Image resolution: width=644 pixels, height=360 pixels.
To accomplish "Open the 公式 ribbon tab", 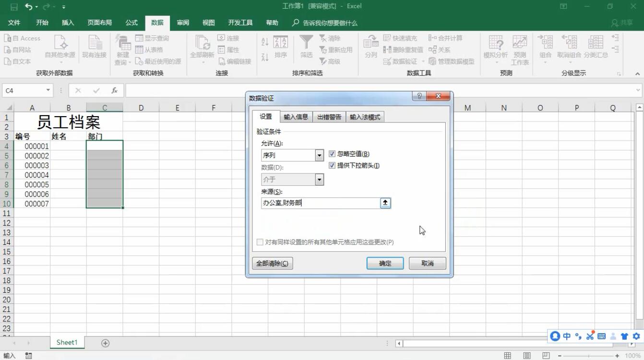I will tap(131, 23).
